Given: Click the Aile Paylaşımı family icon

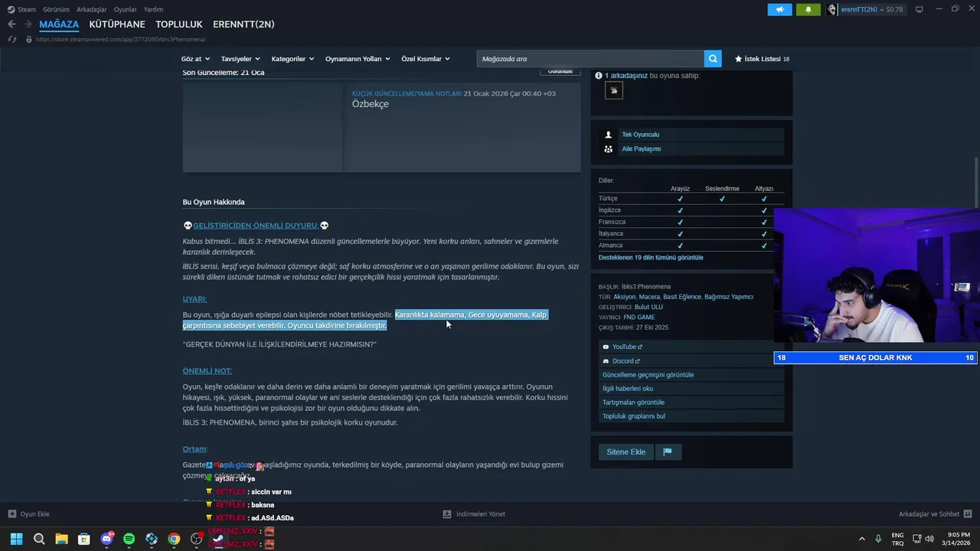Looking at the screenshot, I should pos(609,149).
